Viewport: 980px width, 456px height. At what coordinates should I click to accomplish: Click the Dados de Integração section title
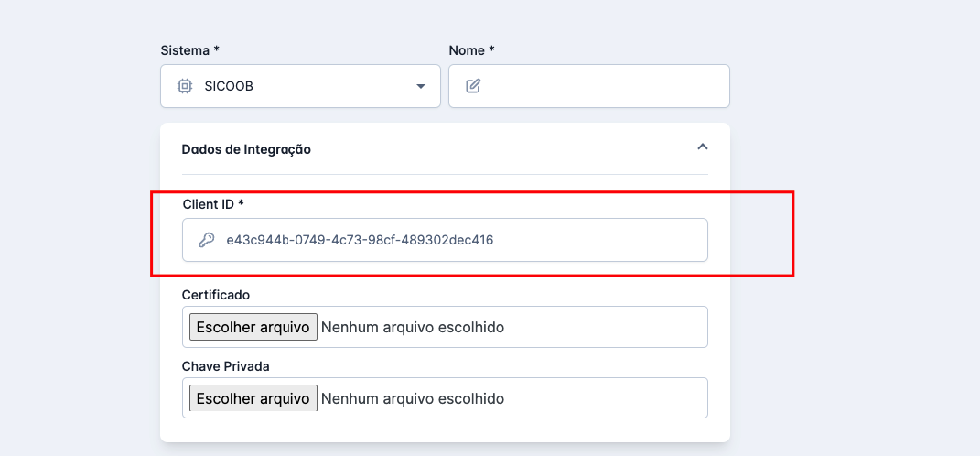click(246, 149)
